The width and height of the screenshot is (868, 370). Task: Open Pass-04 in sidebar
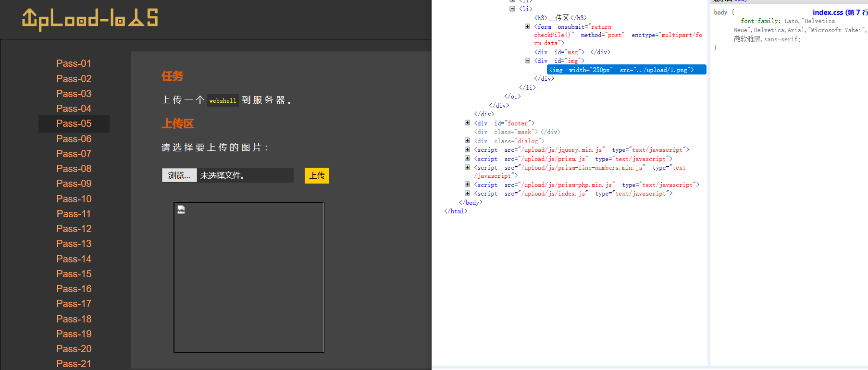click(74, 109)
